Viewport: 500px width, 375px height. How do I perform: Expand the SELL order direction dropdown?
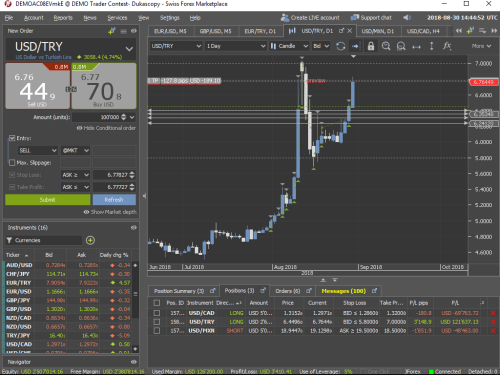coord(37,151)
